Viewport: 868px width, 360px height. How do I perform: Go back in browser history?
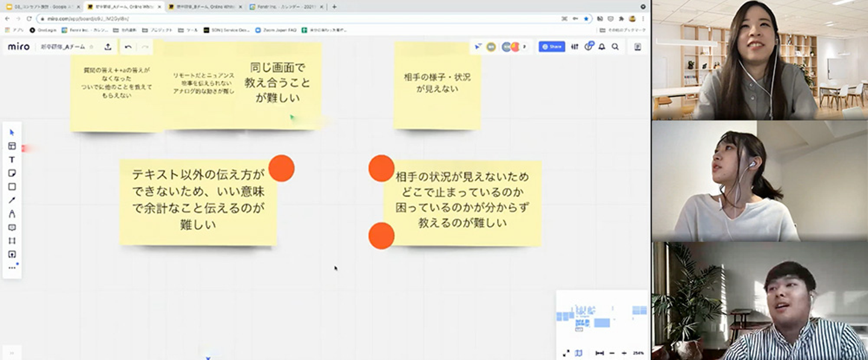click(x=7, y=19)
